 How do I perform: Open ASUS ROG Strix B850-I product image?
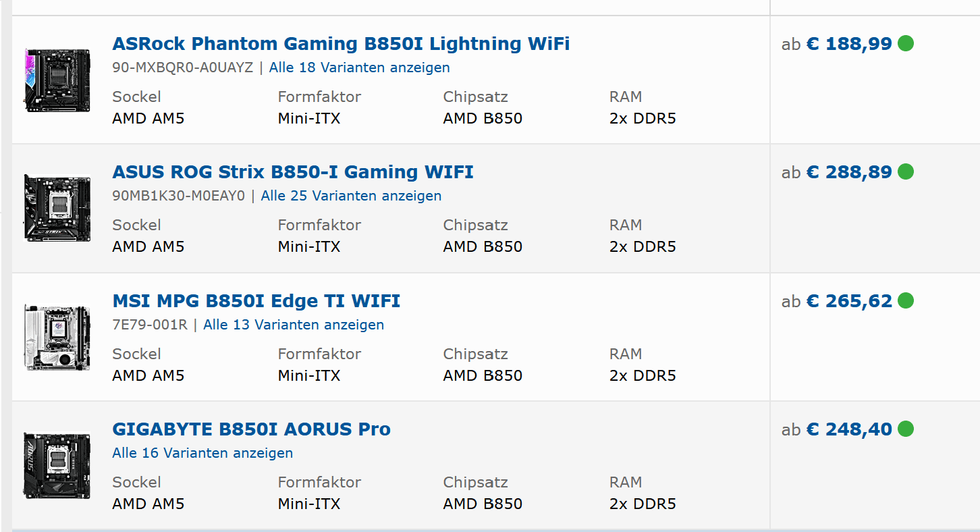tap(57, 207)
